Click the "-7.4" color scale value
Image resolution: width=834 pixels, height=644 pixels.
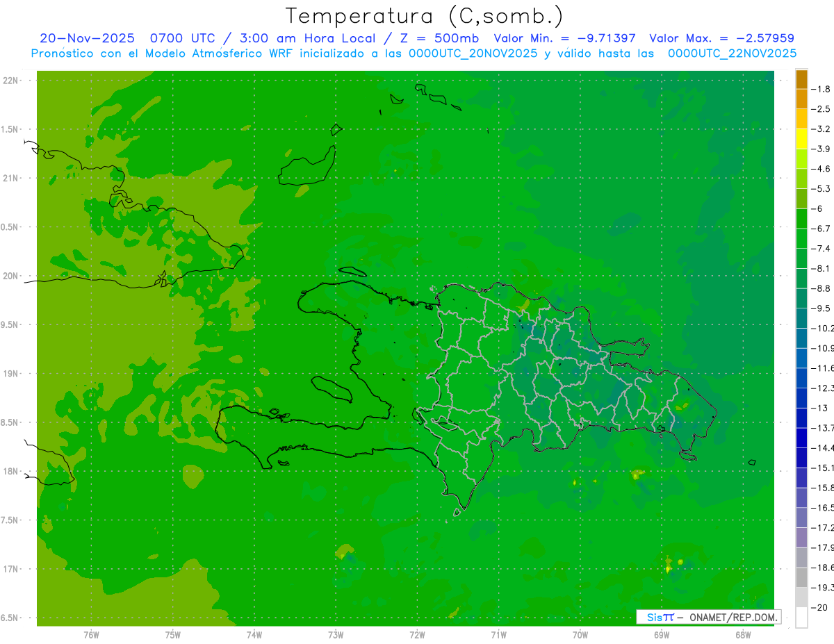821,249
